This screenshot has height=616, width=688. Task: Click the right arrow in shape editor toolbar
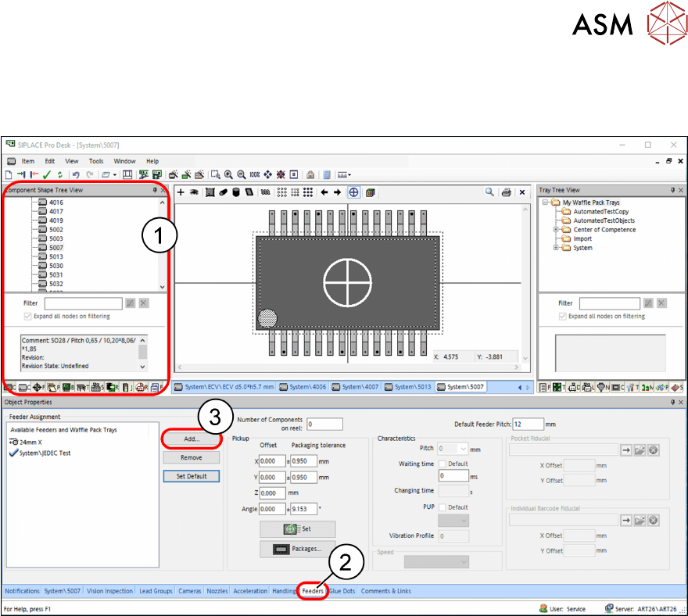click(x=337, y=192)
